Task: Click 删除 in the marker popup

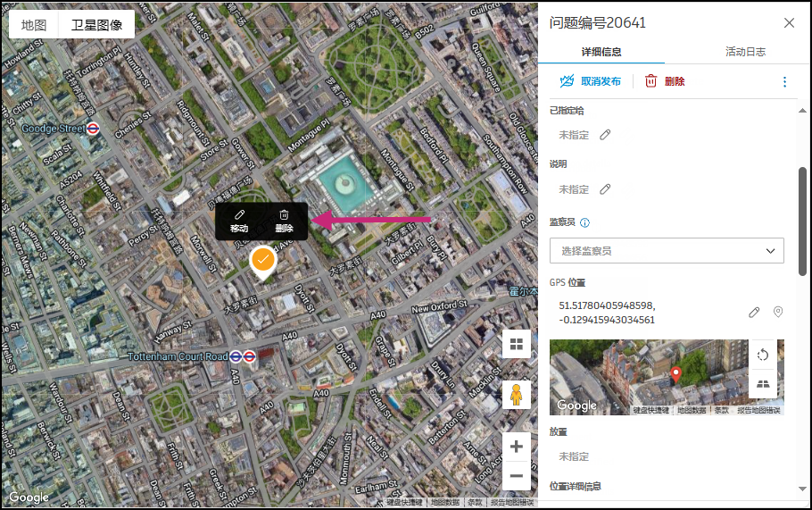Action: tap(284, 222)
